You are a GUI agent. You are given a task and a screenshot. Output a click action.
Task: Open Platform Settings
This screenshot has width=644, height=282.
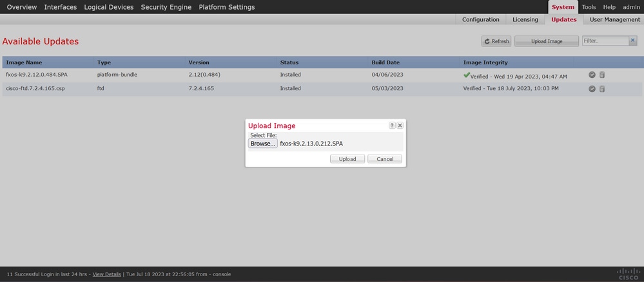tap(227, 7)
